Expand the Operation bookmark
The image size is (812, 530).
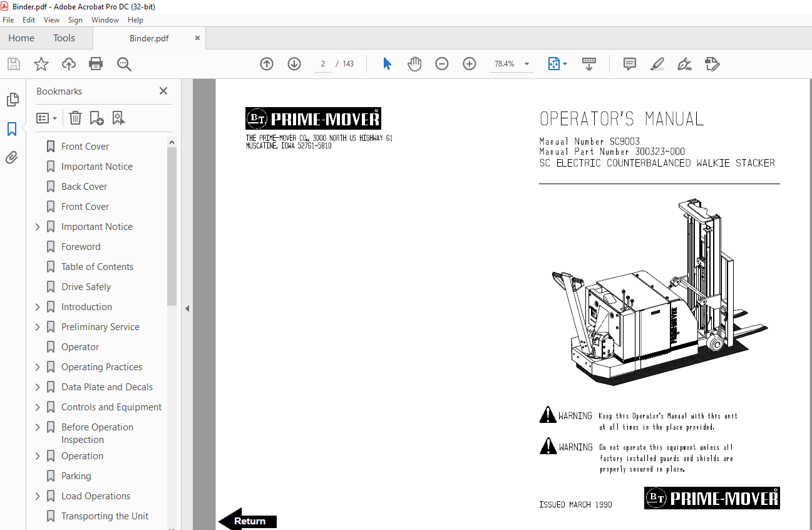coord(38,456)
